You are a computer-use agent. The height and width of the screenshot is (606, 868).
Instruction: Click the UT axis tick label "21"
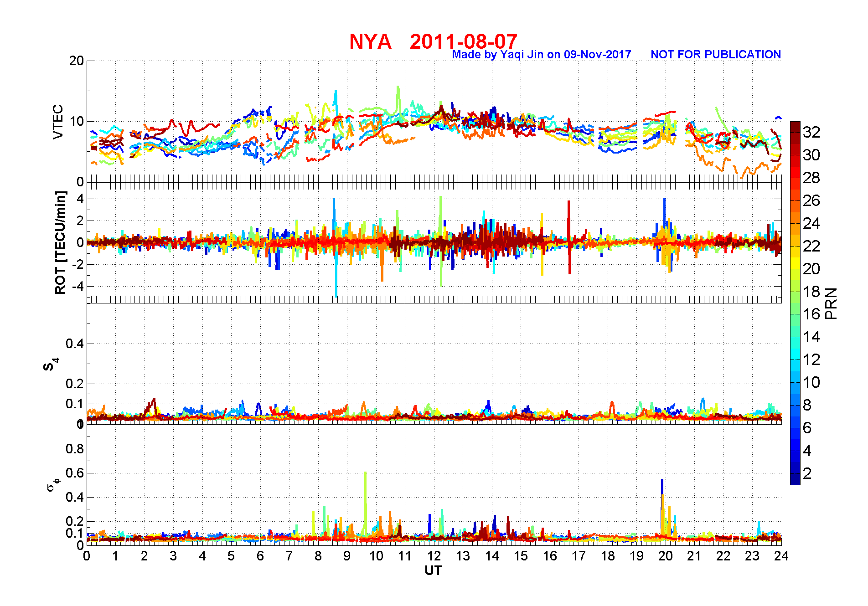click(694, 556)
